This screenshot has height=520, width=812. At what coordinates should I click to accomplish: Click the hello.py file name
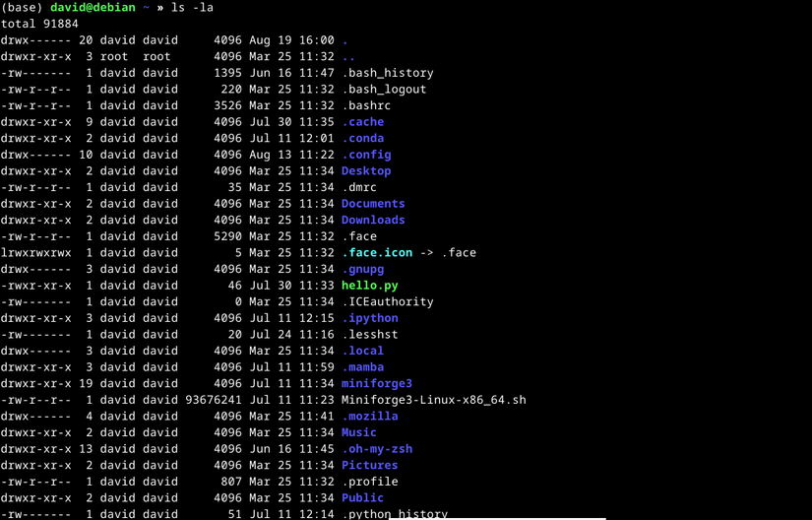click(x=369, y=286)
